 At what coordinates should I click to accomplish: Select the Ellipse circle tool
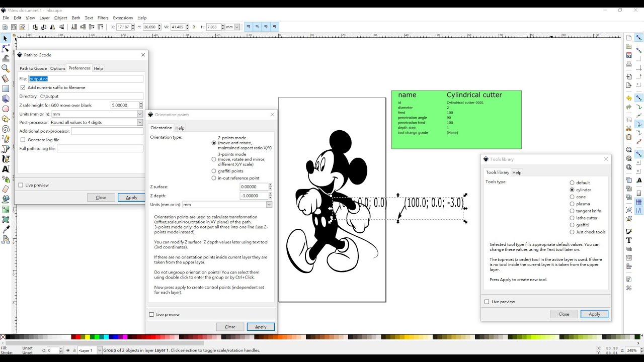click(6, 109)
